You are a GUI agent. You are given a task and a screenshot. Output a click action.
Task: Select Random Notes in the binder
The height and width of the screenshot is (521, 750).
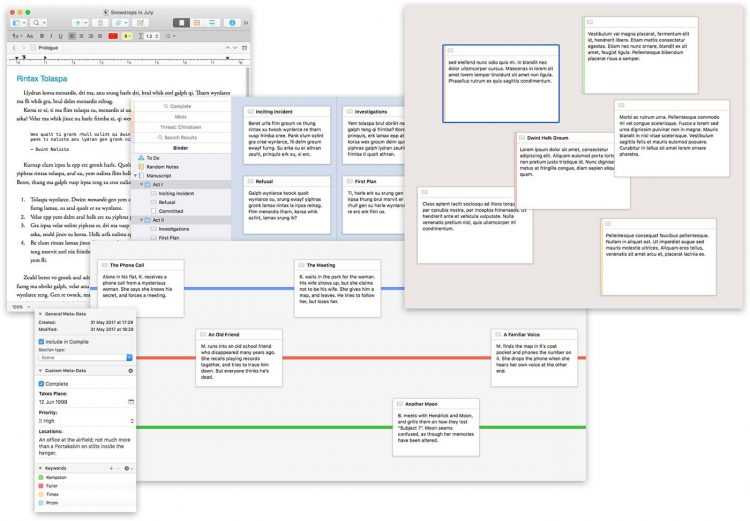(163, 167)
